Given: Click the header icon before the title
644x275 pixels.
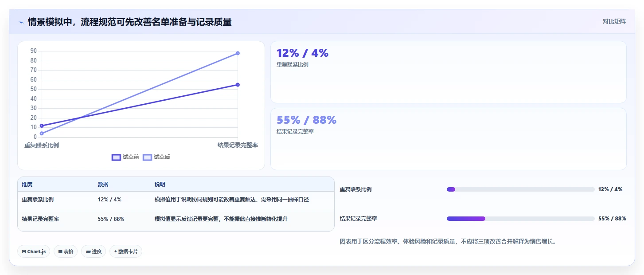Looking at the screenshot, I should (x=21, y=22).
